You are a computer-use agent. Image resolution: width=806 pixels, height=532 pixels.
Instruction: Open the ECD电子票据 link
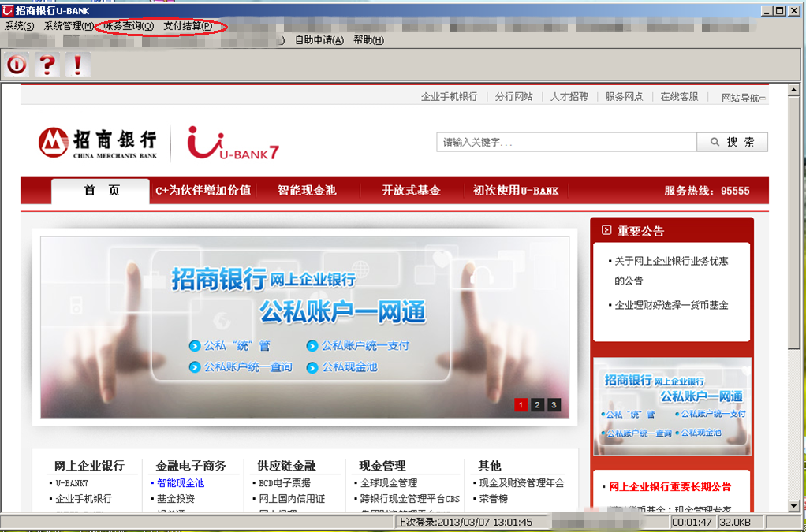coord(284,483)
